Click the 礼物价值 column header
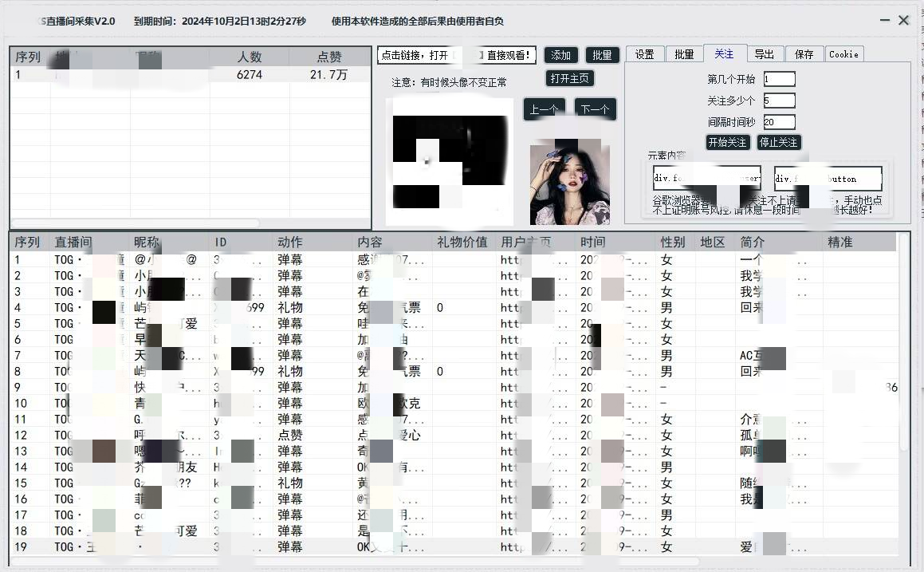This screenshot has width=924, height=572. [x=462, y=242]
